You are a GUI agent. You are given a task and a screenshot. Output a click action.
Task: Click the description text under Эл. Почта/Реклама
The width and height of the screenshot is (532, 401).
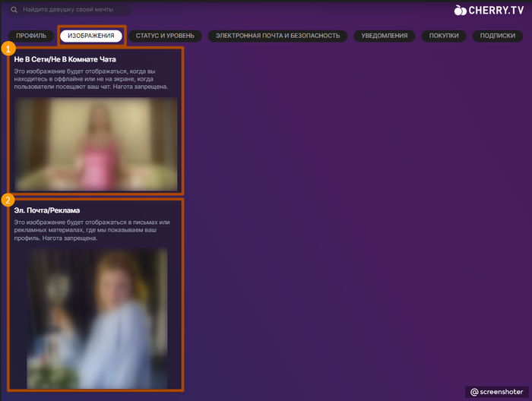pos(91,230)
